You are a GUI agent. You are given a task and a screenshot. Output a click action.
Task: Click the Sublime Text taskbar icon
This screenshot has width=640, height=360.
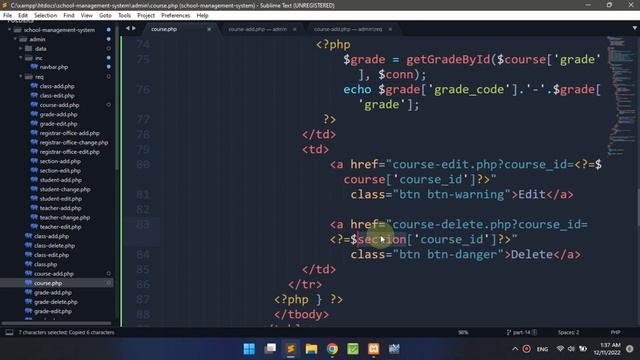point(291,349)
